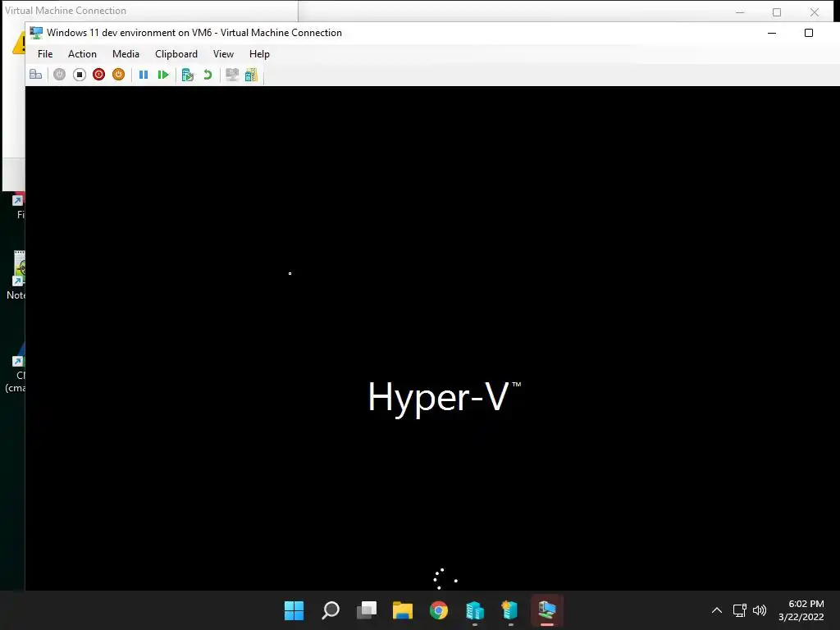This screenshot has width=840, height=630.
Task: Save VM state with the orange power icon
Action: pos(118,75)
